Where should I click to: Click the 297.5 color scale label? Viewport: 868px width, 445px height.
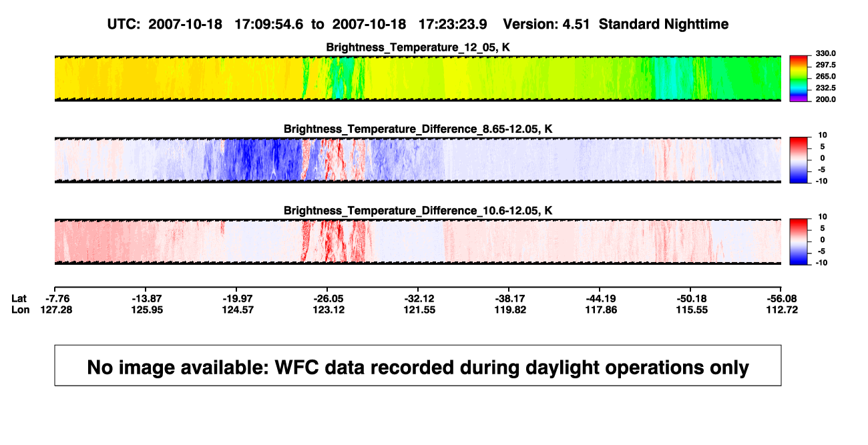[826, 65]
